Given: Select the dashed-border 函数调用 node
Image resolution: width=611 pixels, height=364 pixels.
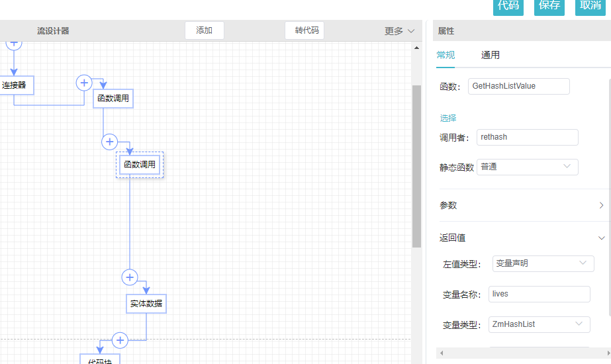Looking at the screenshot, I should coord(140,165).
